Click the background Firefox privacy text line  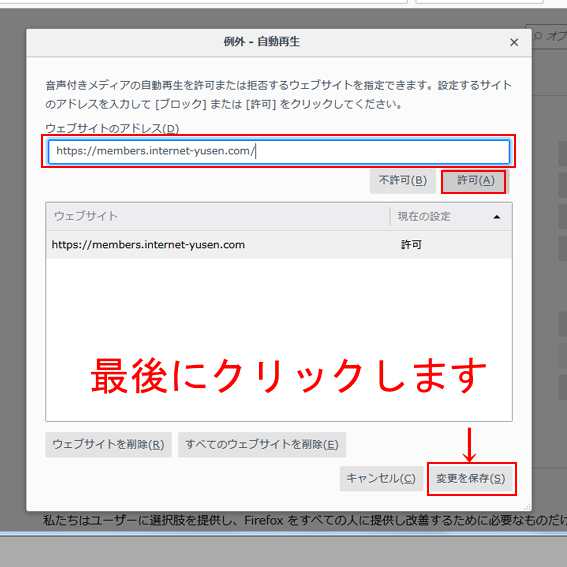click(304, 521)
